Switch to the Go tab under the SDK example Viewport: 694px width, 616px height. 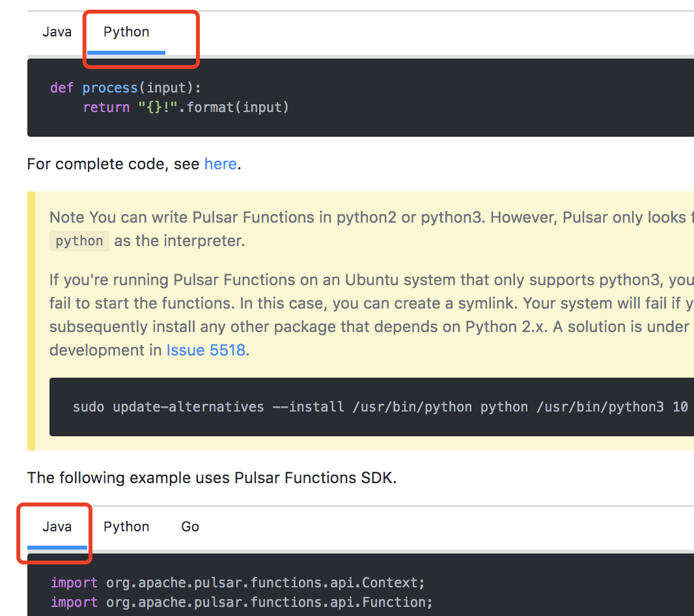click(189, 526)
